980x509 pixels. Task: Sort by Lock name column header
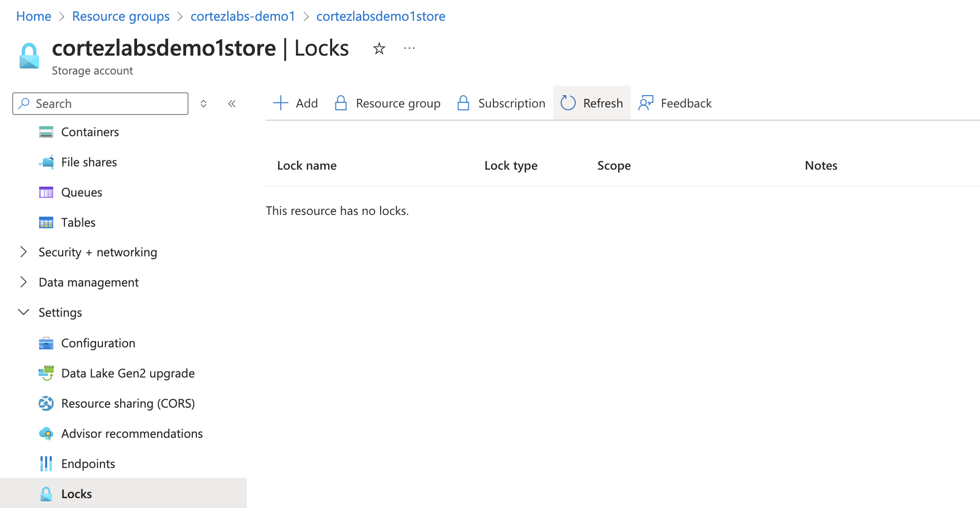point(307,165)
